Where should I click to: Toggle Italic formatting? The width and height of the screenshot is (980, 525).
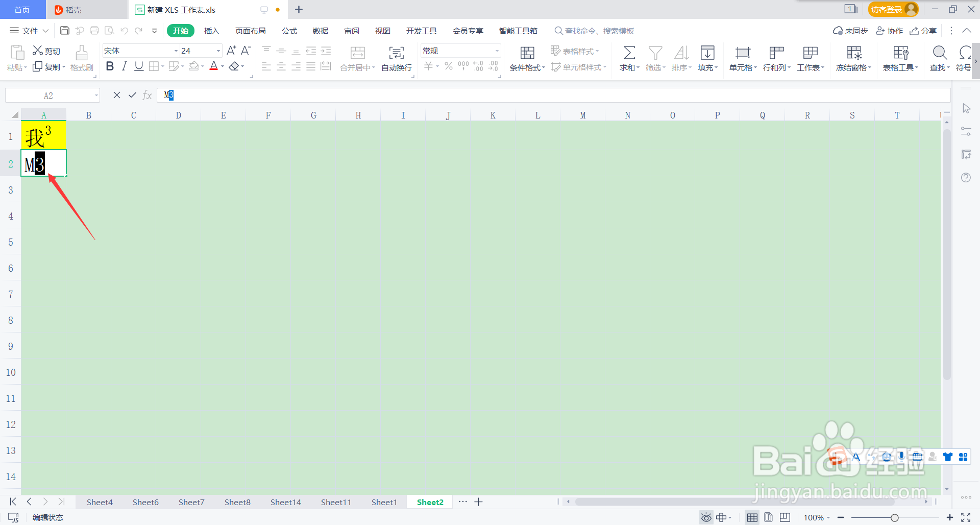tap(124, 66)
